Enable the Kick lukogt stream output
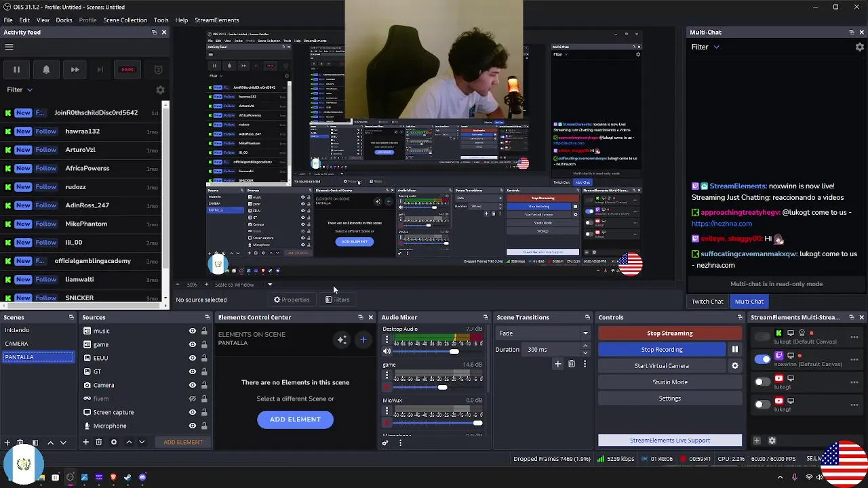This screenshot has width=868, height=488. coord(762,337)
